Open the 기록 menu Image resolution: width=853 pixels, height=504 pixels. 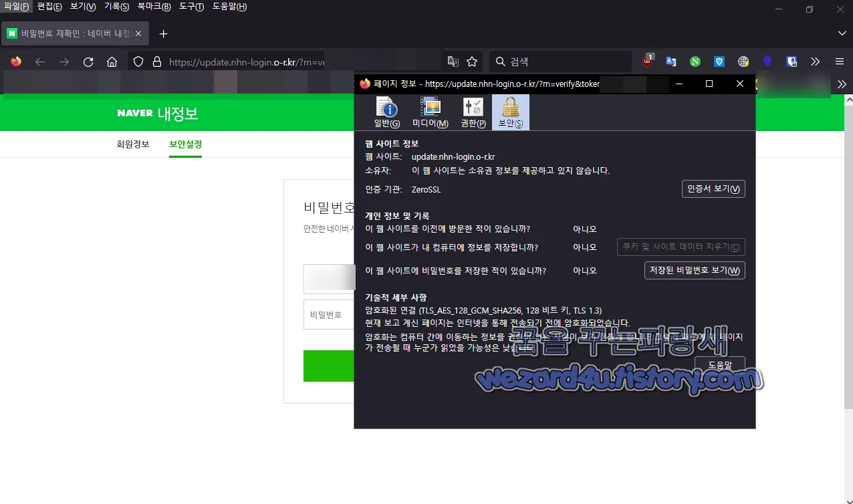point(116,7)
